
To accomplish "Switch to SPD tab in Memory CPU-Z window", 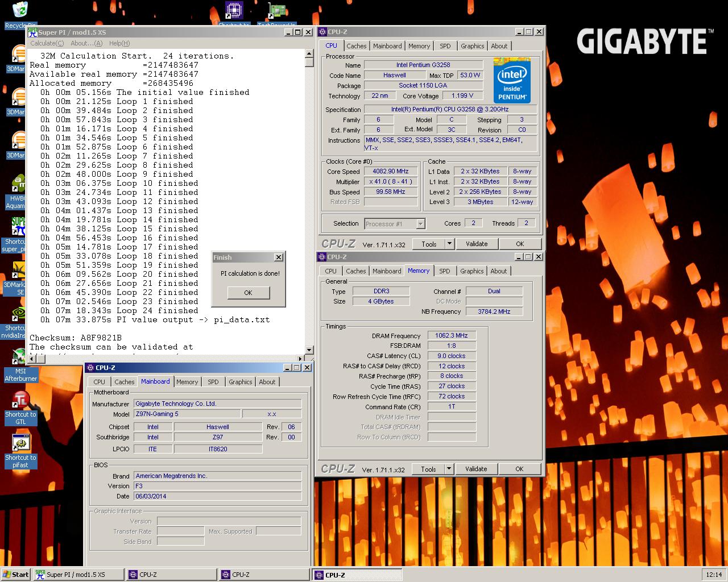I will 445,271.
